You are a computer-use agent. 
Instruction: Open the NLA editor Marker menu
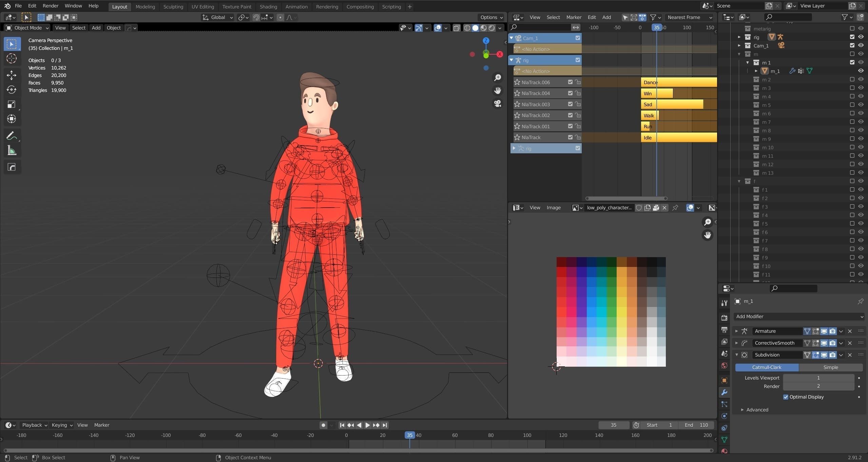coord(574,17)
